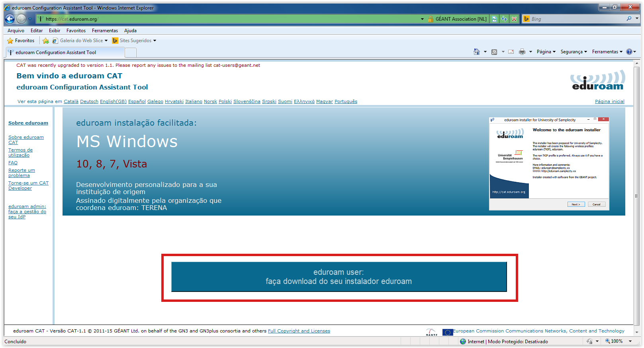Open the search provider dropdown arrow

tap(637, 19)
